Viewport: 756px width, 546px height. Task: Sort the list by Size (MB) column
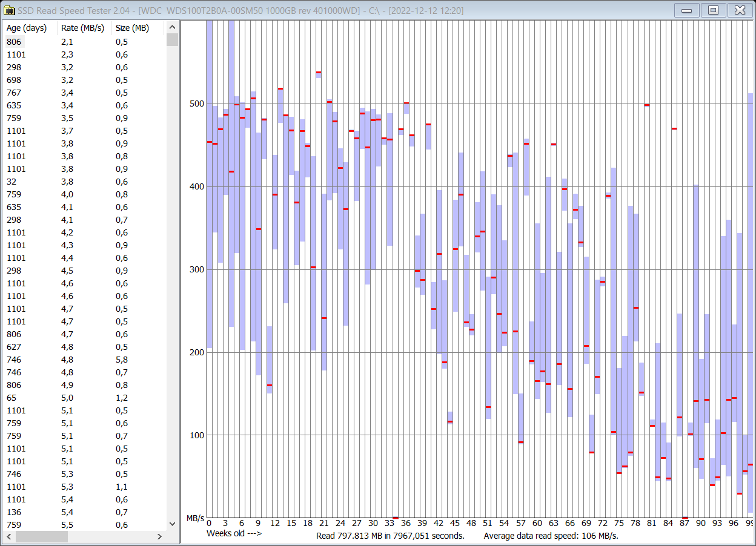[139, 28]
